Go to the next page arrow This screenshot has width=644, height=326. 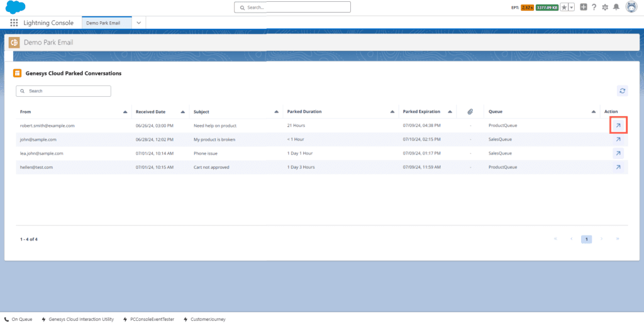[602, 239]
